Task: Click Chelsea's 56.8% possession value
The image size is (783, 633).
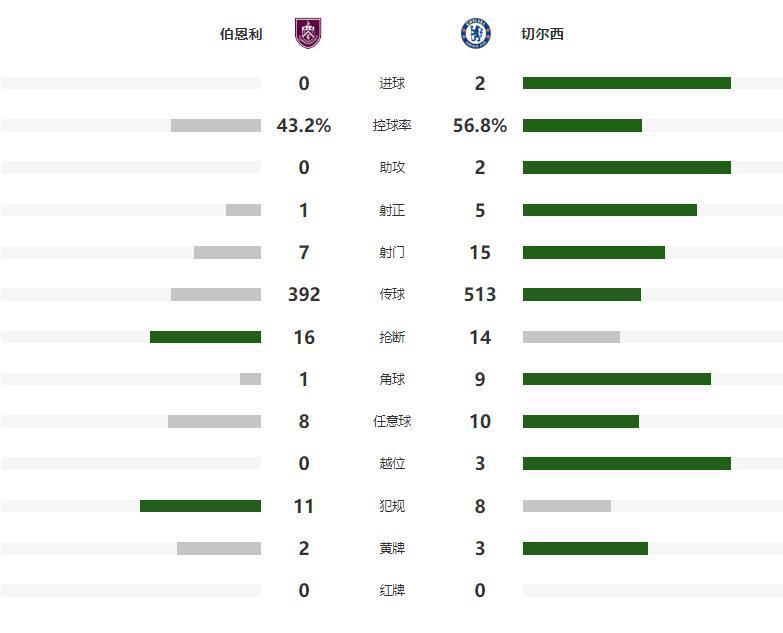Action: [x=480, y=126]
